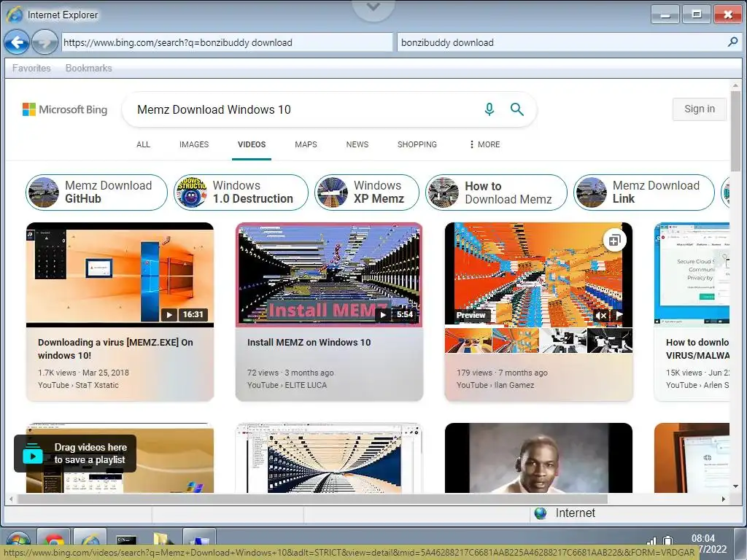Viewport: 747px width, 560px height.
Task: Select the Memz Download Link suggestion chip
Action: [x=644, y=192]
